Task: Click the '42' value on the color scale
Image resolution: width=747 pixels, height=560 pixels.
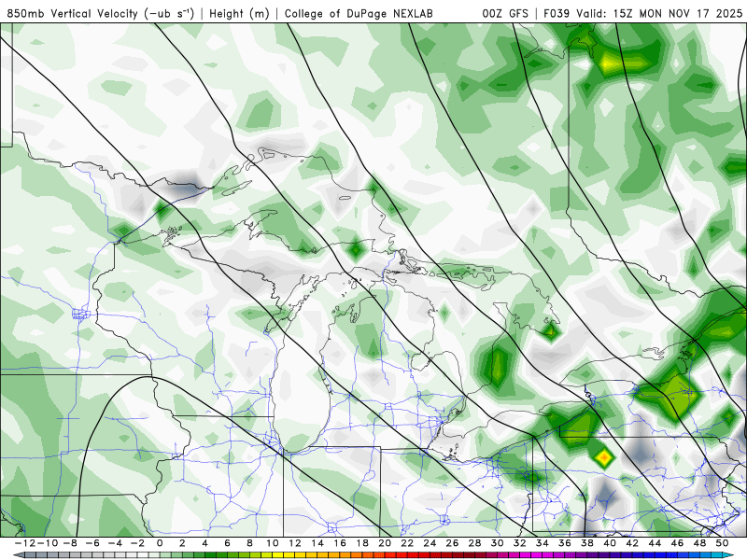Action: 632,543
